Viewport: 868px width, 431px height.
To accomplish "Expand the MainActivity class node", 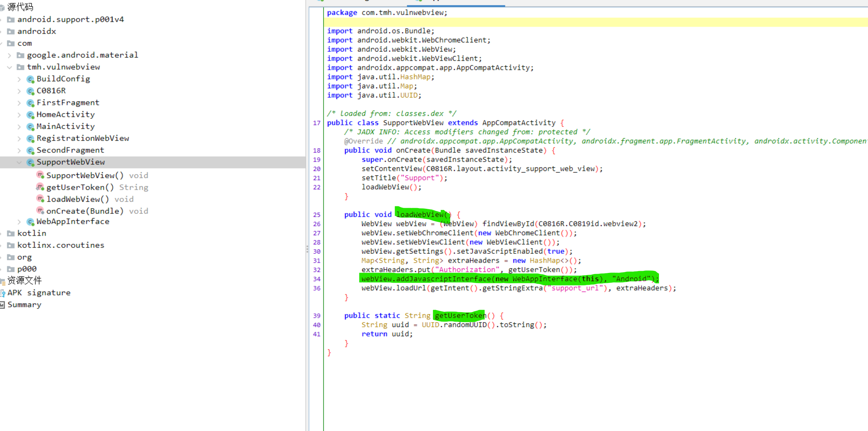I will coord(19,127).
